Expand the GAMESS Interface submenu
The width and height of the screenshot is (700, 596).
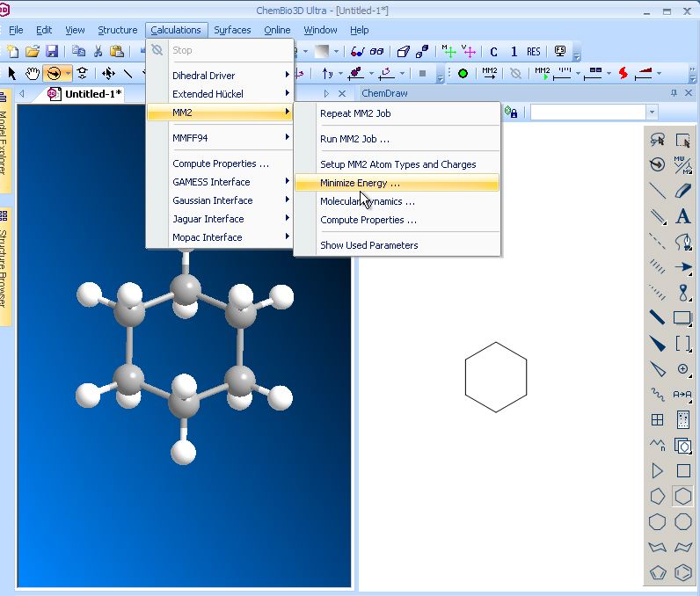220,182
